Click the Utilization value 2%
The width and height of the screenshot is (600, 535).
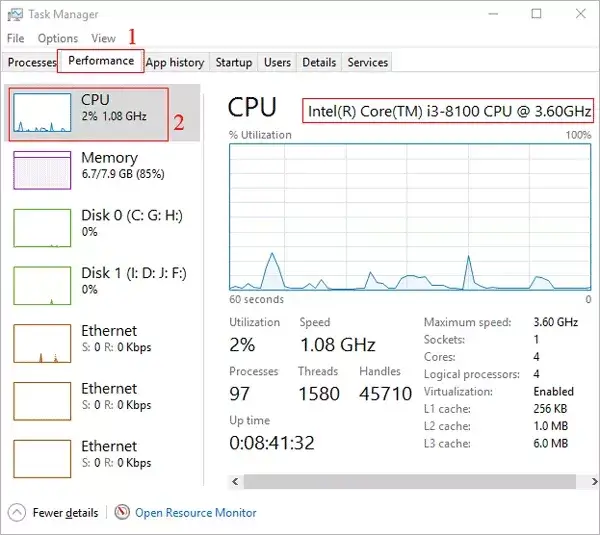242,344
